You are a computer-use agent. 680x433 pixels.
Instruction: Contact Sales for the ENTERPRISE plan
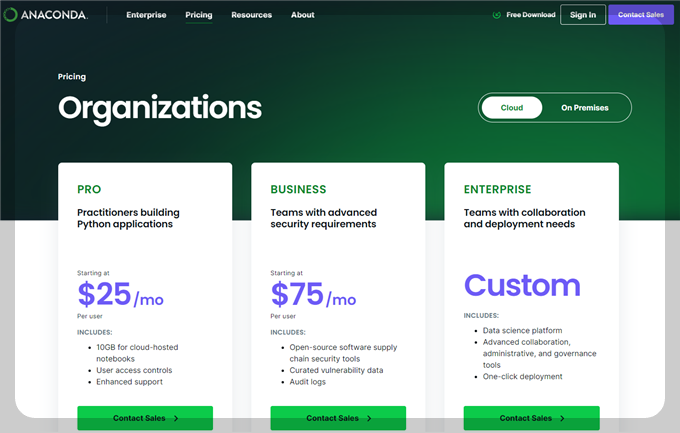(532, 418)
